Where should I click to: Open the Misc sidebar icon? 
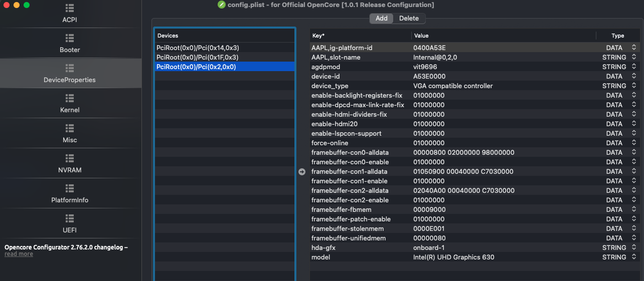click(70, 128)
